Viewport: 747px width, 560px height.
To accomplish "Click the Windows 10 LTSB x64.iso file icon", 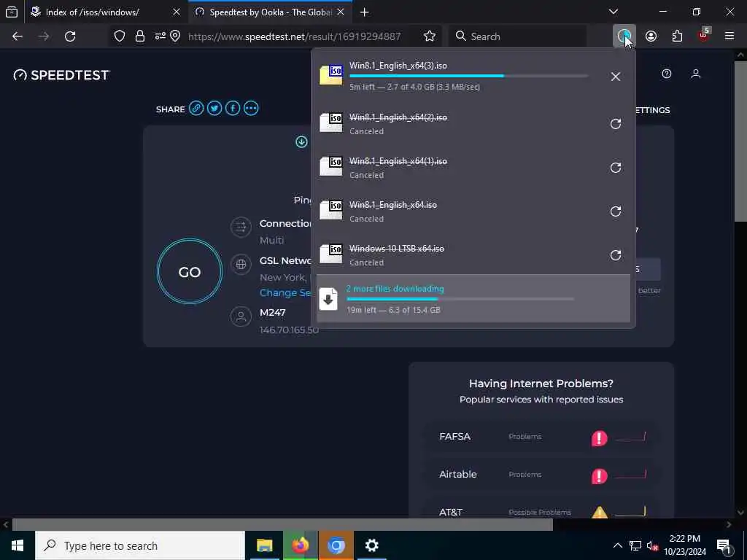I will pyautogui.click(x=331, y=254).
